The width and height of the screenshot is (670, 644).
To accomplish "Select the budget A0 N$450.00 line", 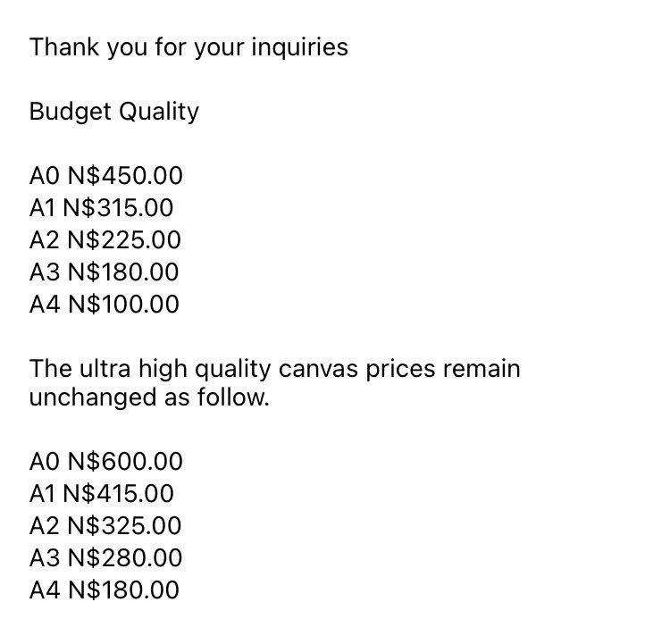I will point(106,175).
